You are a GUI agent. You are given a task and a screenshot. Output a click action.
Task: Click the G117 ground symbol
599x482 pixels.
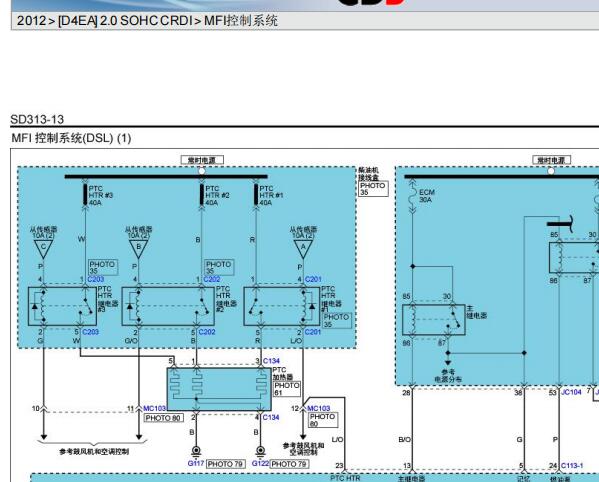196,451
